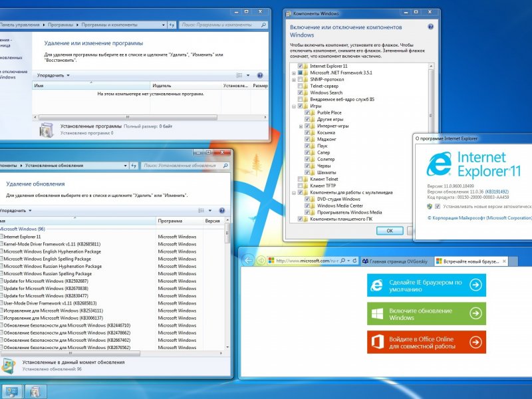The height and width of the screenshot is (399, 532).
Task: Toggle 'Устанавливать новые версии автоматически' checkbox
Action: click(x=438, y=206)
